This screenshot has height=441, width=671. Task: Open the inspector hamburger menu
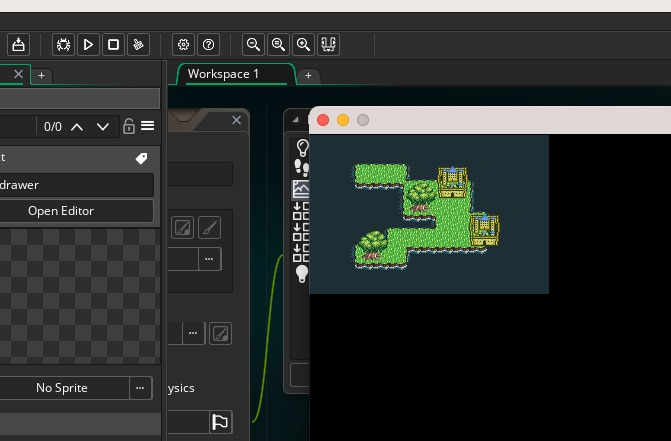[x=148, y=126]
